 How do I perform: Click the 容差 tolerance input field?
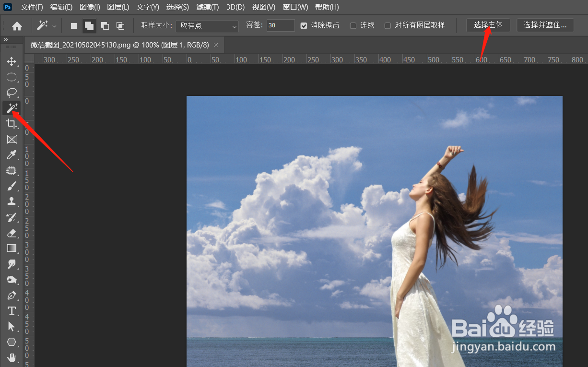click(281, 25)
